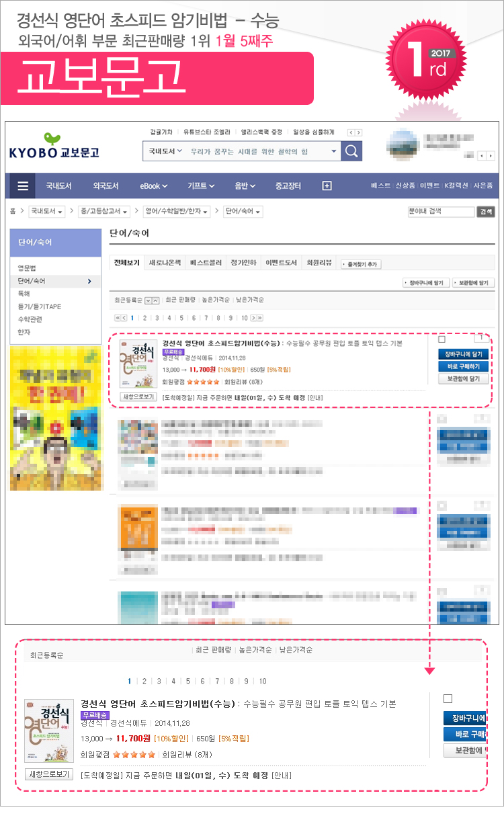Open 중/고등참고서 breadcrumb dropdown
The width and height of the screenshot is (504, 824).
coord(104,211)
